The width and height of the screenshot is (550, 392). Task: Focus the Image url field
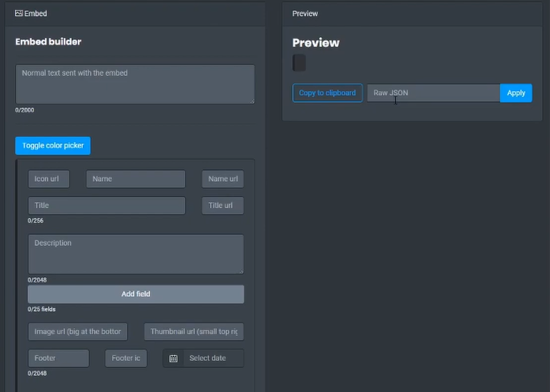(78, 332)
